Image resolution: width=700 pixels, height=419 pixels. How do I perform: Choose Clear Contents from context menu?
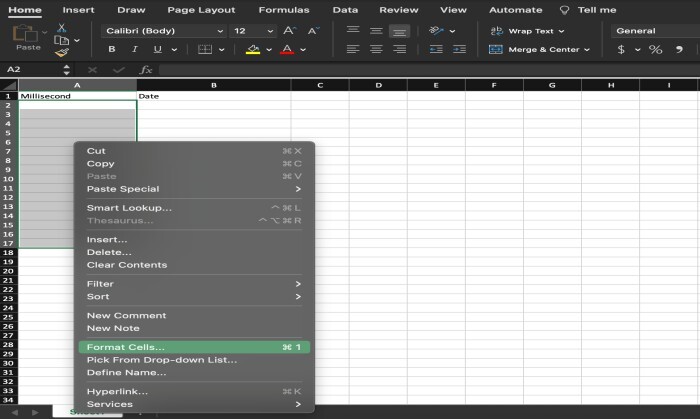[x=194, y=265]
